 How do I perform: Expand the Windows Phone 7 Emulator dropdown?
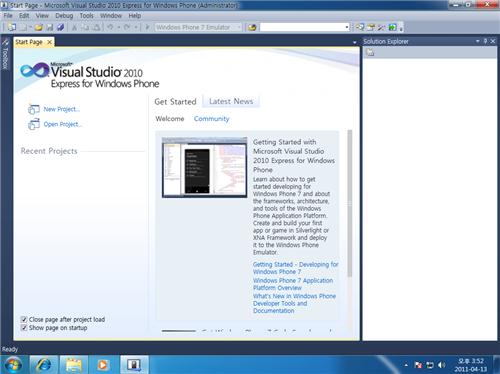[x=239, y=27]
